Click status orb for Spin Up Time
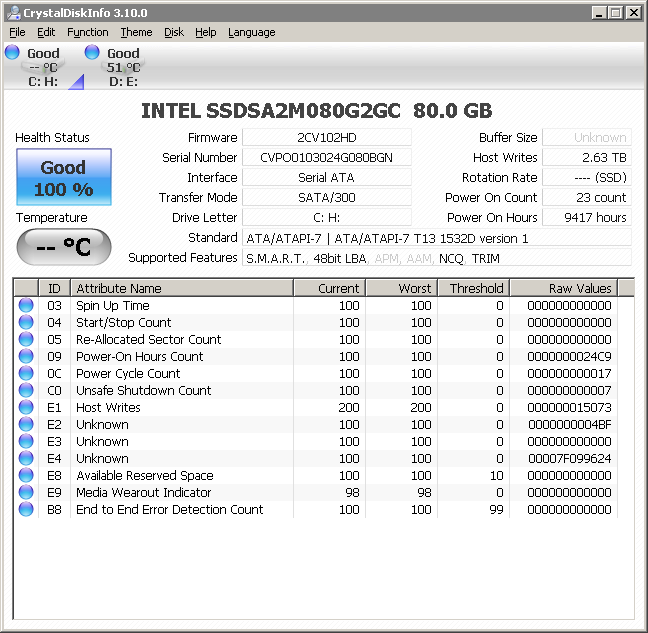Image resolution: width=648 pixels, height=633 pixels. (26, 306)
